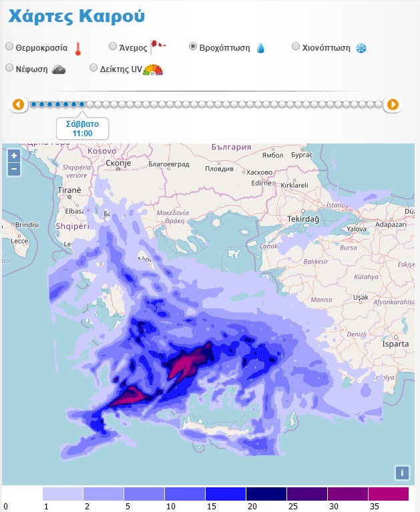Viewport: 420px width, 512px height.
Task: Click Uşak on the map
Action: click(361, 298)
